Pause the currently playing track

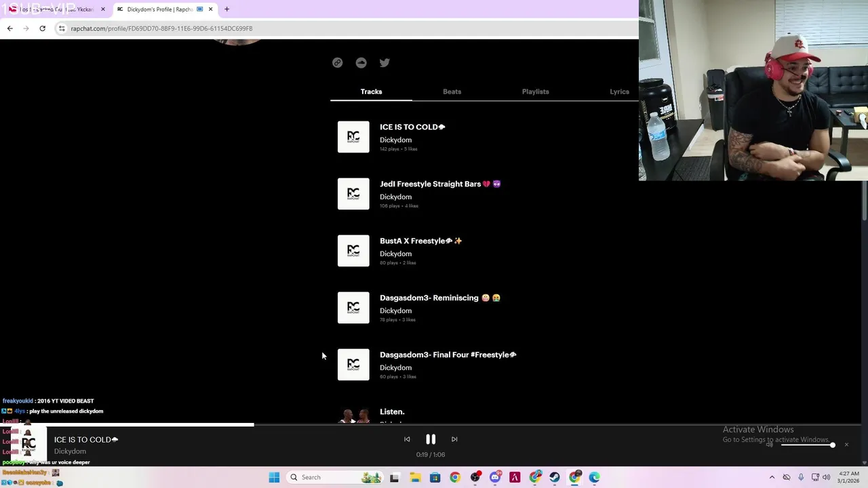tap(431, 439)
